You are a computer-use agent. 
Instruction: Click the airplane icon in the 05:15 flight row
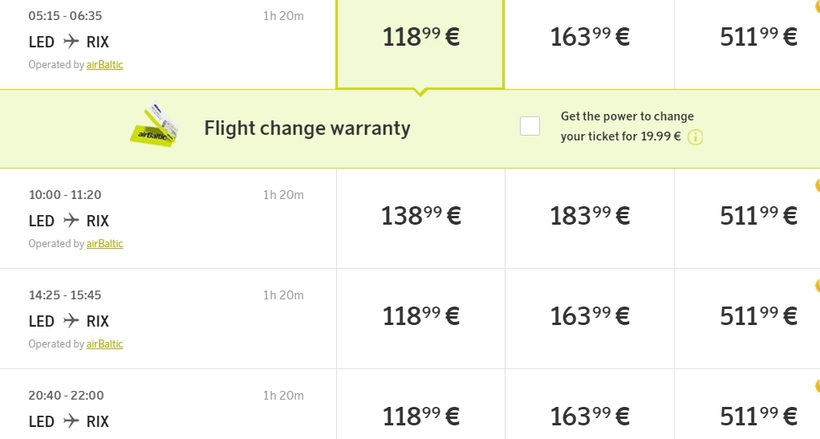pos(71,41)
